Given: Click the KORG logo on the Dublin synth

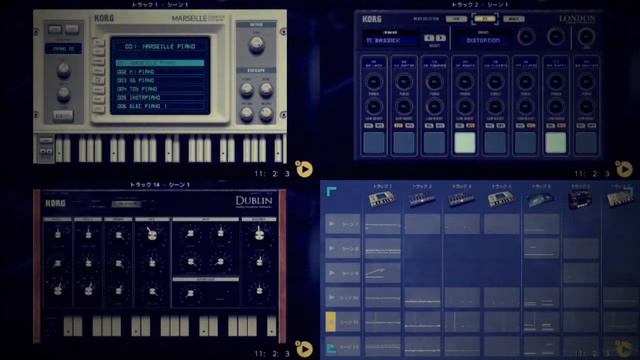Looking at the screenshot, I should (x=56, y=203).
